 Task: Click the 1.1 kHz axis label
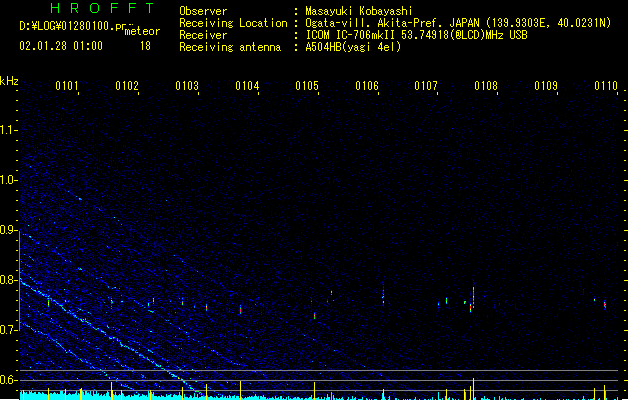pyautogui.click(x=8, y=130)
